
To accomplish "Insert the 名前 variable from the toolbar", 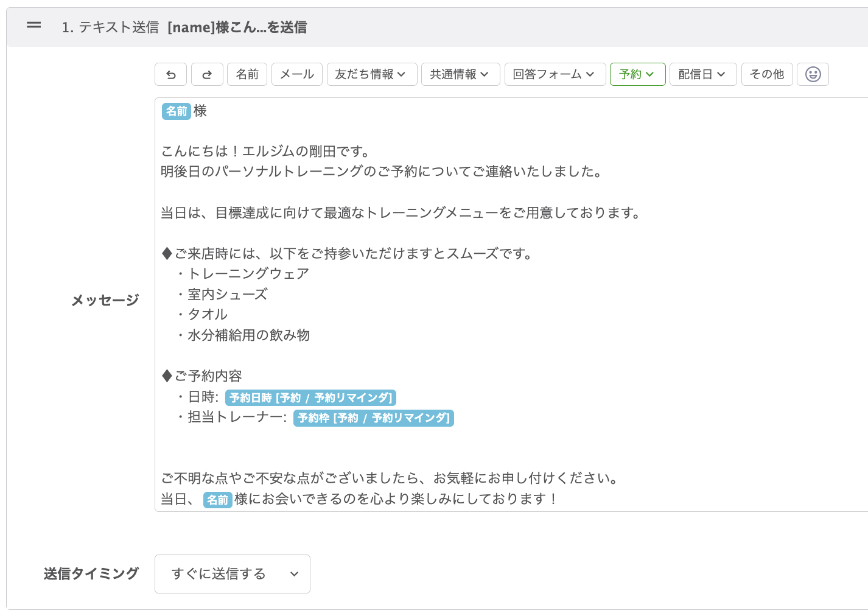I will coord(247,74).
